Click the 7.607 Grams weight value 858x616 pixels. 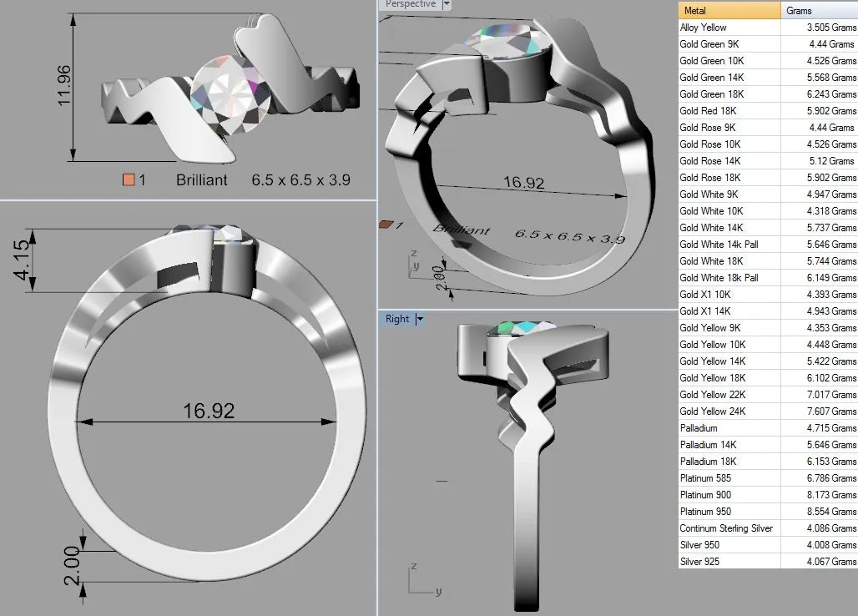pos(832,411)
